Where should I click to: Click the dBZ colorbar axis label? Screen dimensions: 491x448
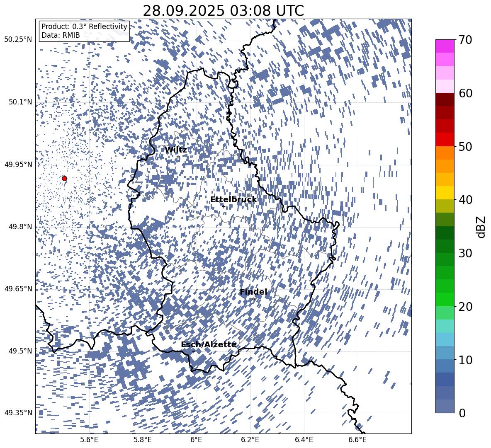coord(481,227)
